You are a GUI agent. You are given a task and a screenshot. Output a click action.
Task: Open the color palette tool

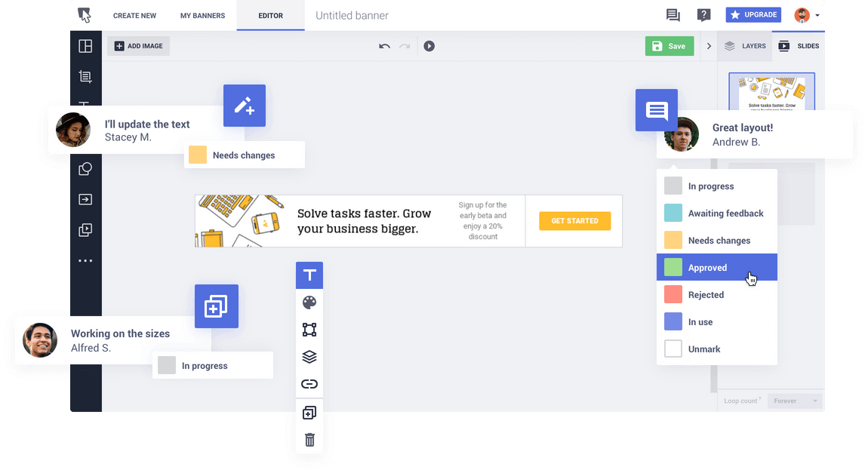pos(309,303)
